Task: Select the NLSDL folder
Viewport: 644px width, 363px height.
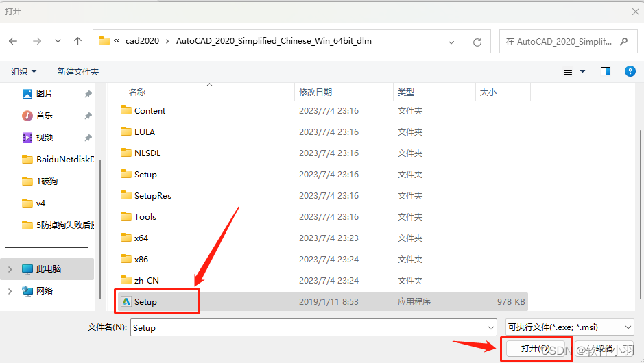Action: coord(141,153)
